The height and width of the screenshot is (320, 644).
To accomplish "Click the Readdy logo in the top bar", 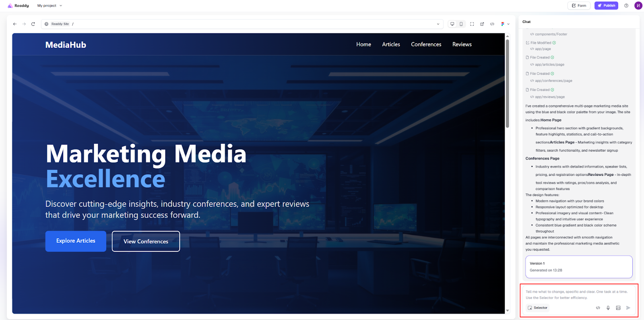I will coord(18,6).
